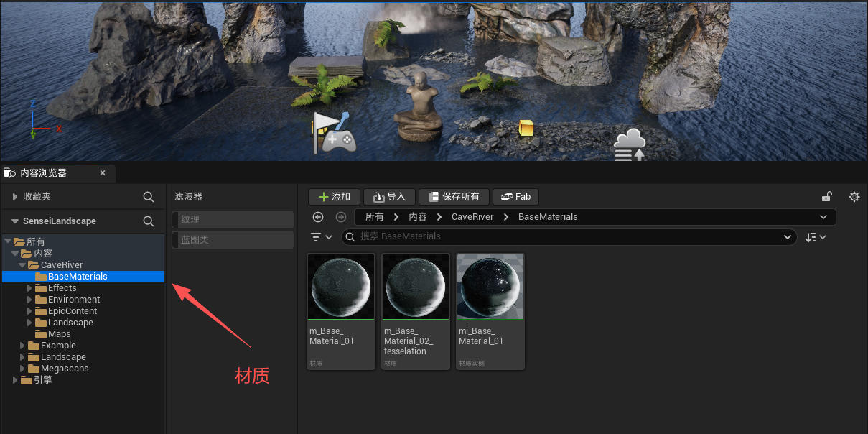Expand the Effects folder arrow
This screenshot has height=434, width=868.
coord(29,288)
